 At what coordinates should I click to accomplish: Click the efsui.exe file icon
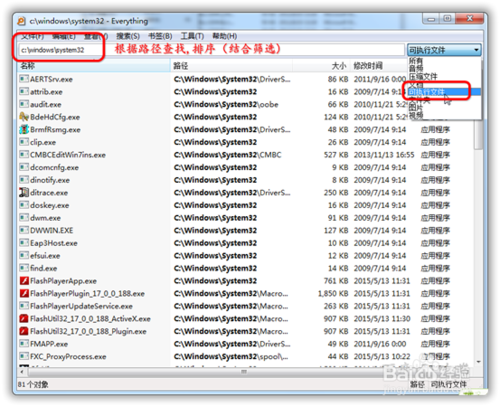pos(24,256)
